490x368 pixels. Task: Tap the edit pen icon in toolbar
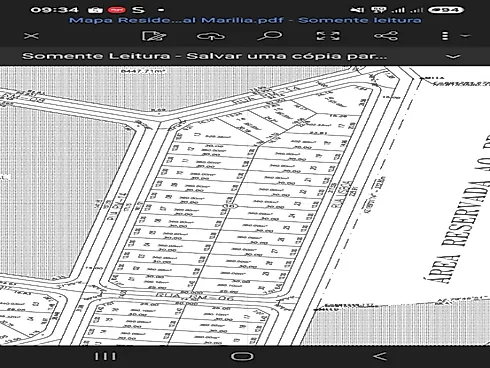pyautogui.click(x=154, y=36)
